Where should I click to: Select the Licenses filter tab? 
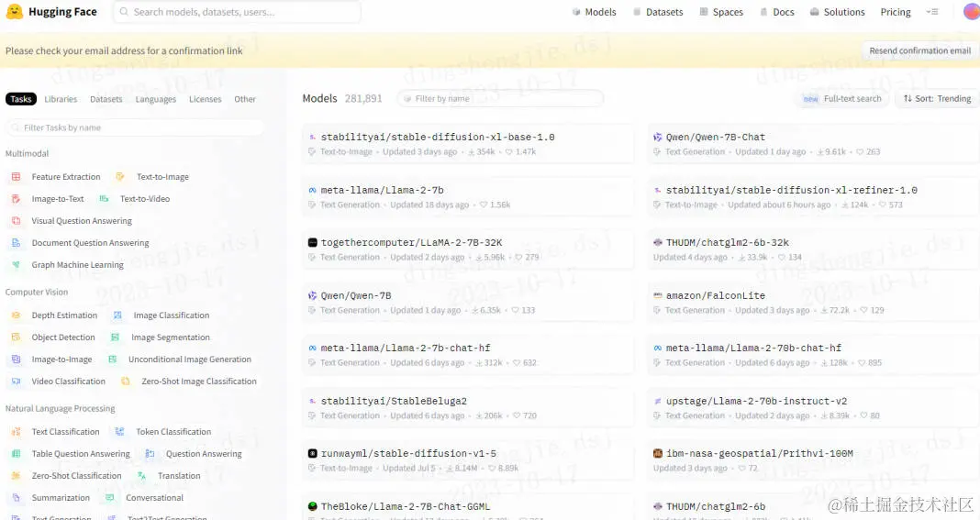[x=205, y=99]
